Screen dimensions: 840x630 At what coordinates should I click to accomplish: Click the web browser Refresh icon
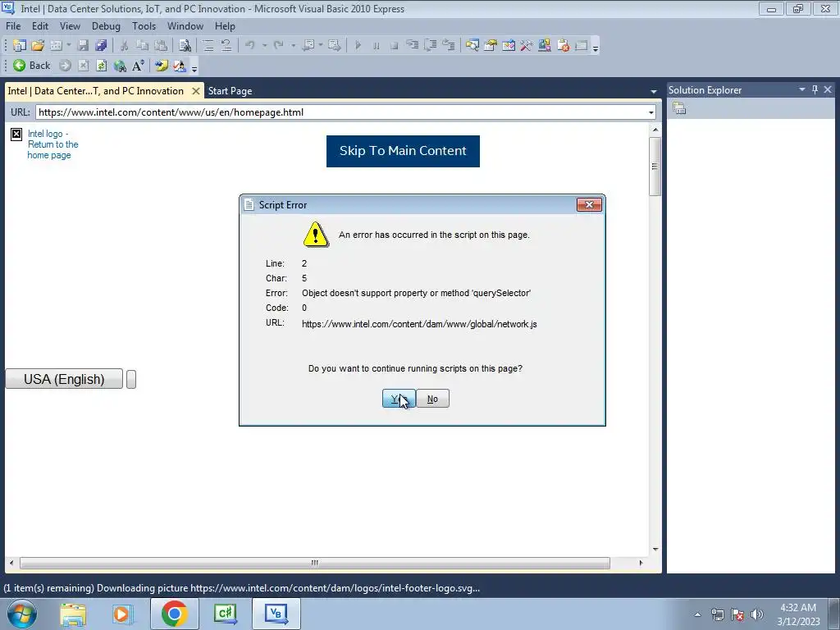coord(101,66)
